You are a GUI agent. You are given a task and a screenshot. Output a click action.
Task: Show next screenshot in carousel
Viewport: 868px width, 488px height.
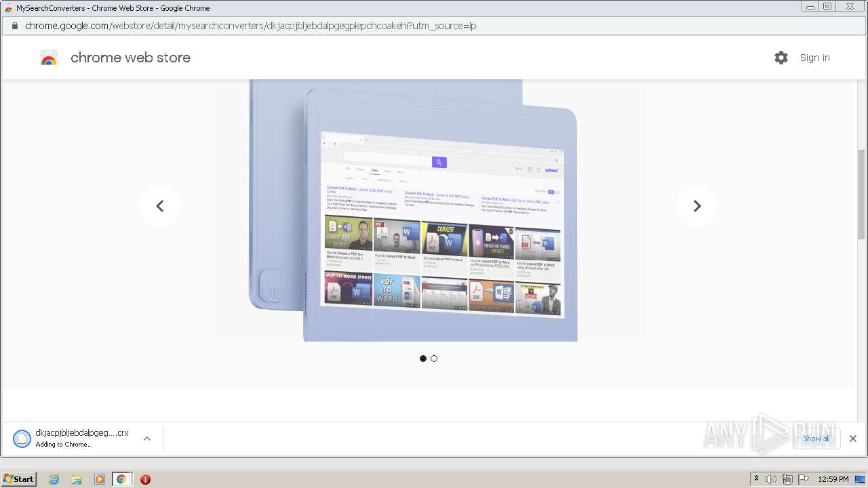[x=696, y=206]
